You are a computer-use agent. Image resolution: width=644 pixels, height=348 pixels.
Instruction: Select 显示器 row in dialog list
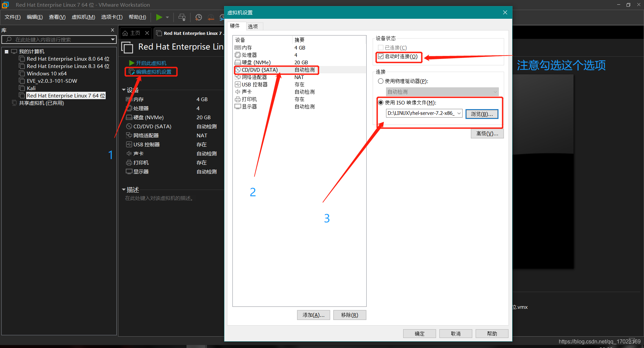point(299,107)
